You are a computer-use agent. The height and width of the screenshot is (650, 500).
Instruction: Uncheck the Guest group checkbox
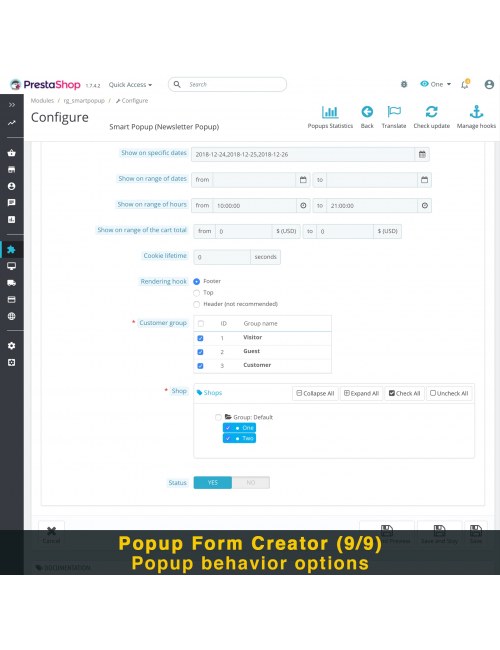(200, 352)
